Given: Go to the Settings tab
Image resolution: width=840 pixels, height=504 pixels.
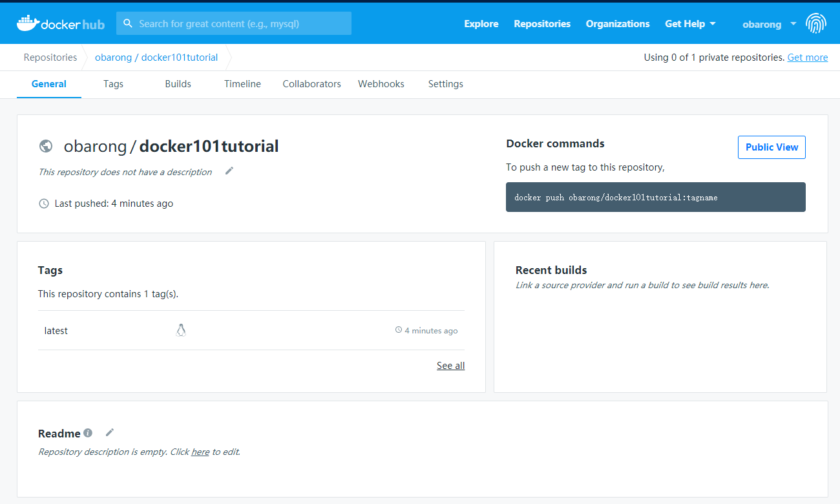Looking at the screenshot, I should (x=445, y=84).
